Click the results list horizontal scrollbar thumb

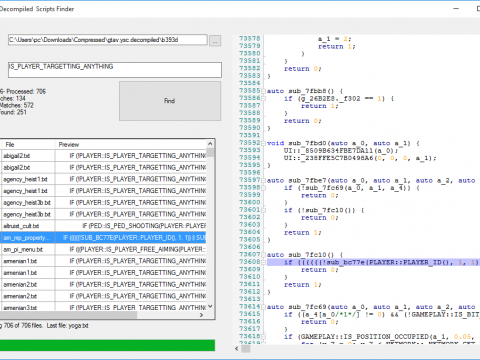click(x=68, y=315)
